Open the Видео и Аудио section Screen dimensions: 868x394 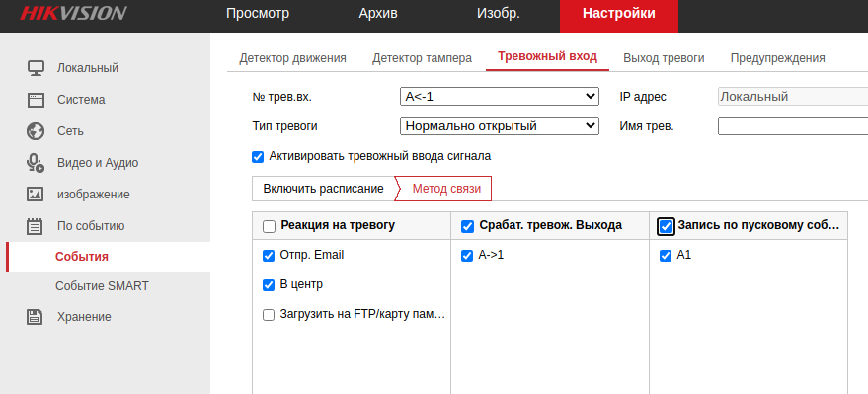coord(98,163)
